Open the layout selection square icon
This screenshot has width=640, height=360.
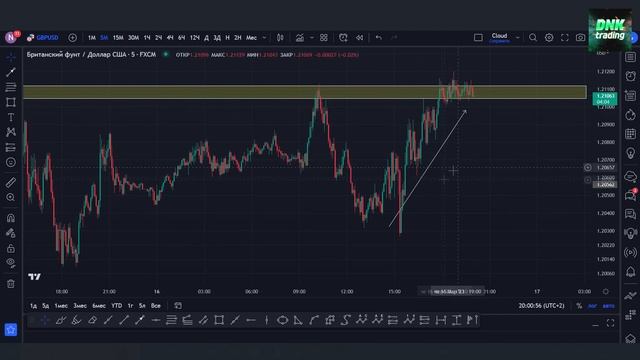coord(478,38)
